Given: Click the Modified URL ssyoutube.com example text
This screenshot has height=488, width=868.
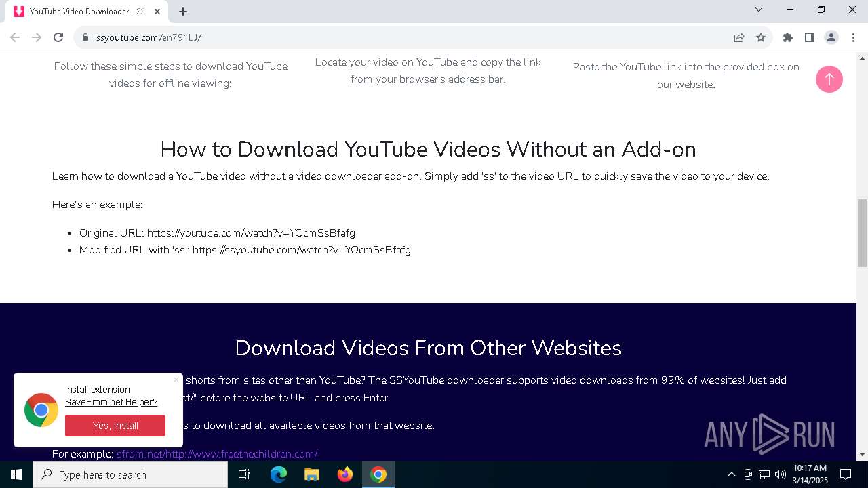Looking at the screenshot, I should point(245,250).
